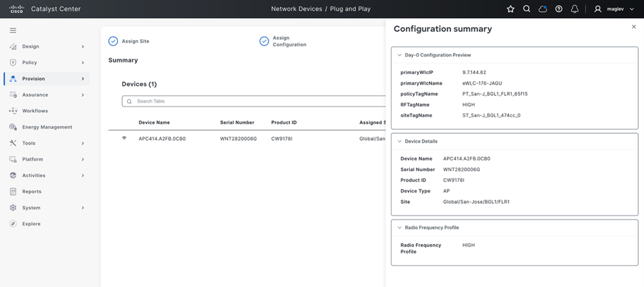The width and height of the screenshot is (644, 287).
Task: Open the Energy Management menu item
Action: (47, 127)
